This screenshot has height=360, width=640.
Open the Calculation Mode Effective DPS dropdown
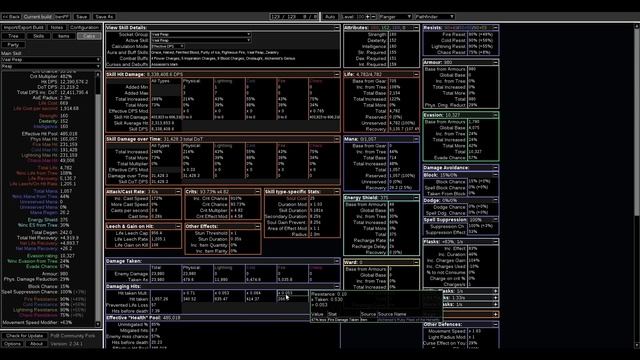[x=167, y=47]
